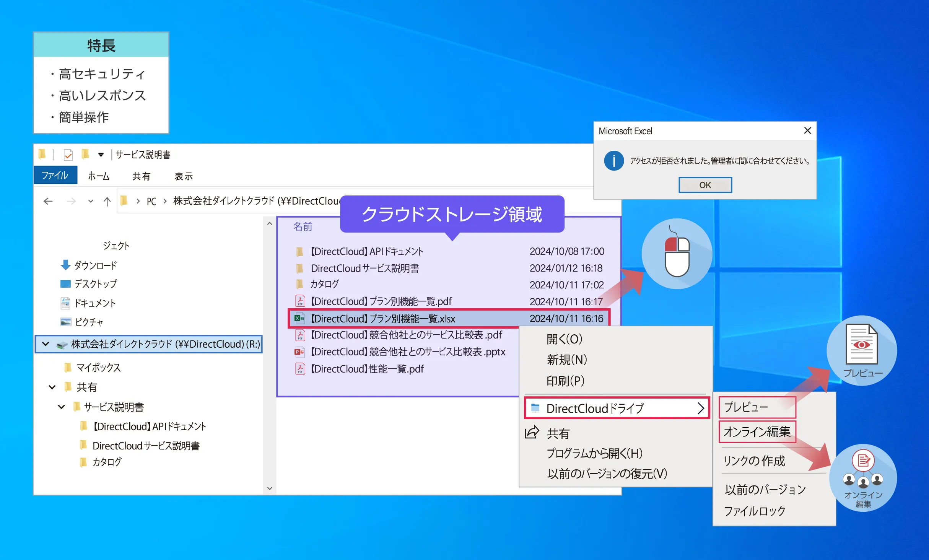929x560 pixels.
Task: Open the Quick Access Toolbar dropdown arrow
Action: [x=100, y=155]
